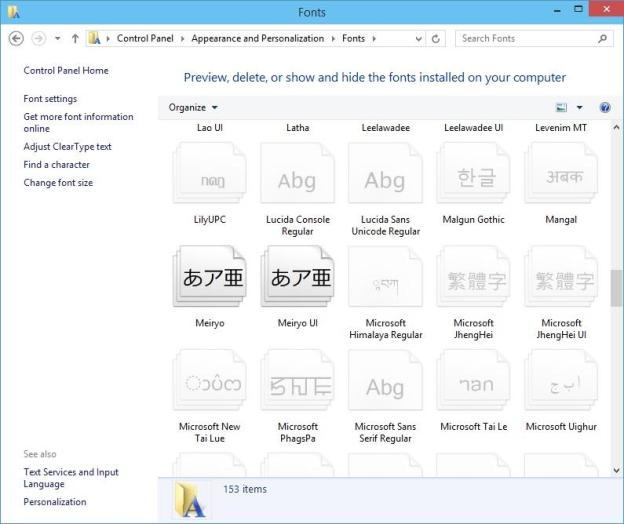Open the address bar history dropdown

(418, 39)
